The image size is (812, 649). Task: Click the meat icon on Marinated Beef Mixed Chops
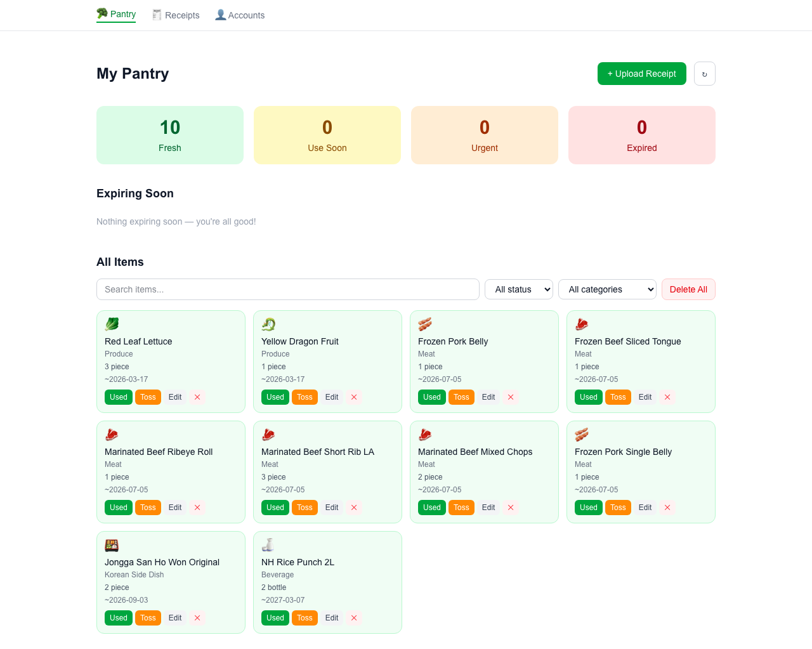pyautogui.click(x=425, y=434)
